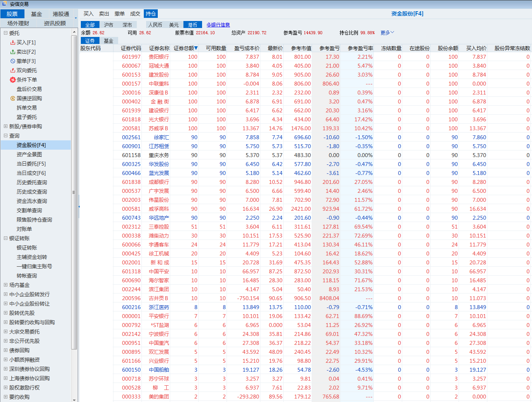This screenshot has width=532, height=402.
Task: Open the 资讯投顾 tab
Action: pyautogui.click(x=55, y=23)
